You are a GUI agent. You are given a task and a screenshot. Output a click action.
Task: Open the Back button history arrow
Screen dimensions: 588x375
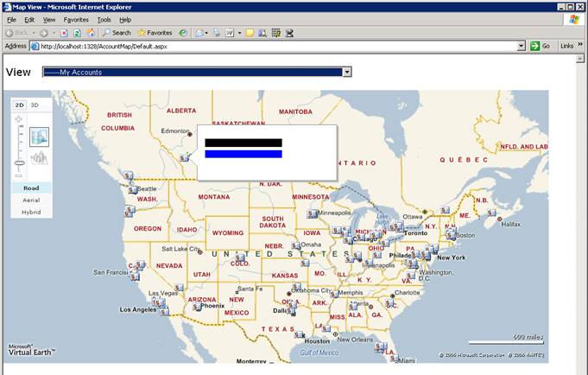pos(34,33)
